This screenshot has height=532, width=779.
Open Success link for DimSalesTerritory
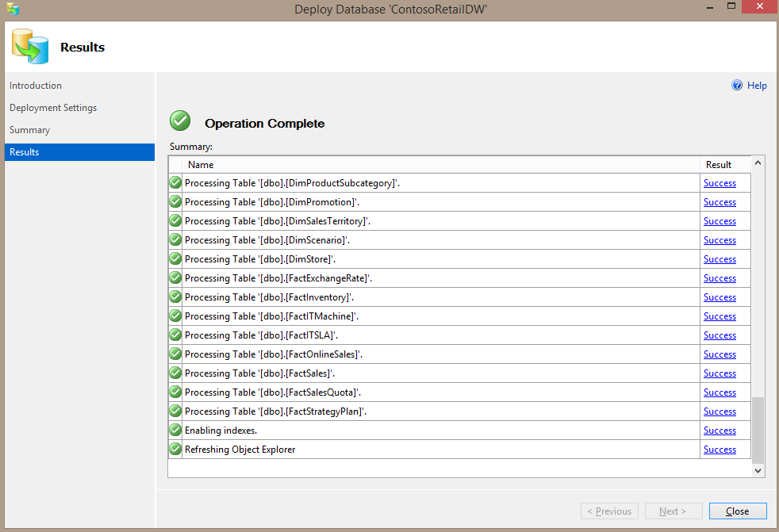point(720,221)
